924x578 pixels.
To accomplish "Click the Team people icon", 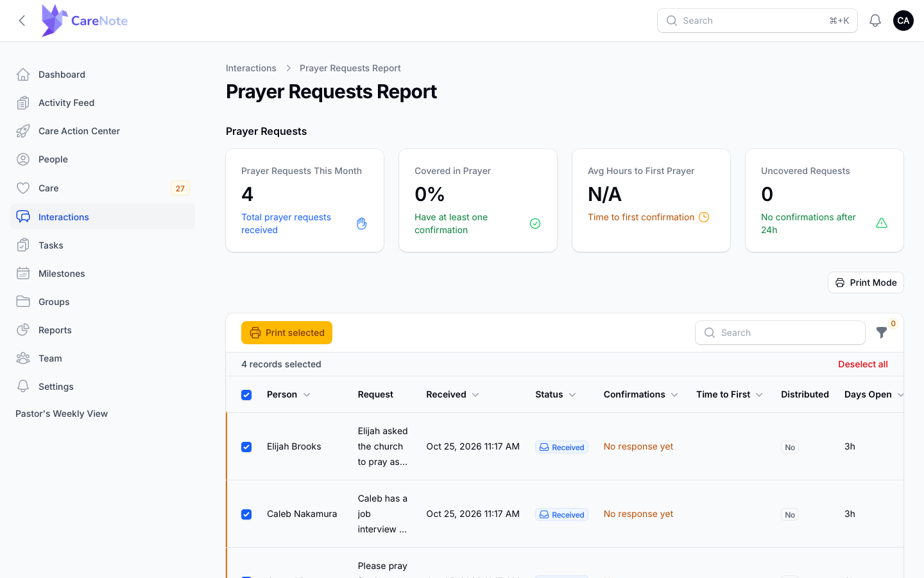I will point(23,358).
